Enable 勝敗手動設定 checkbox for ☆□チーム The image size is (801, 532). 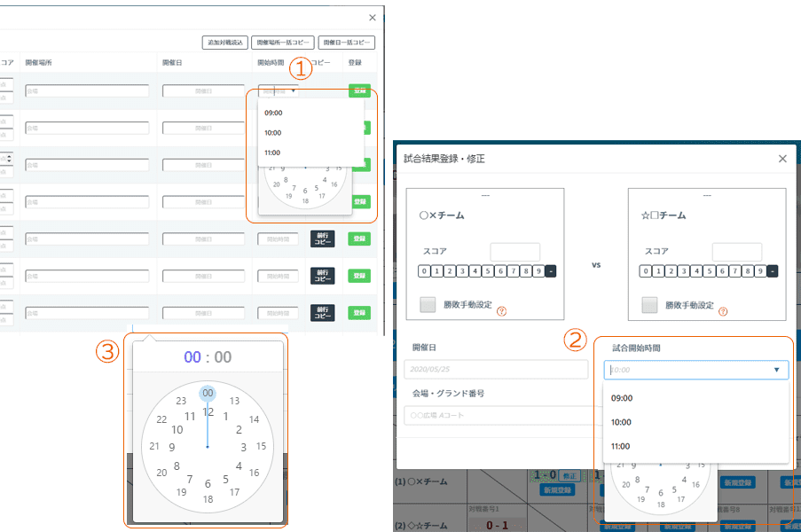pyautogui.click(x=649, y=305)
